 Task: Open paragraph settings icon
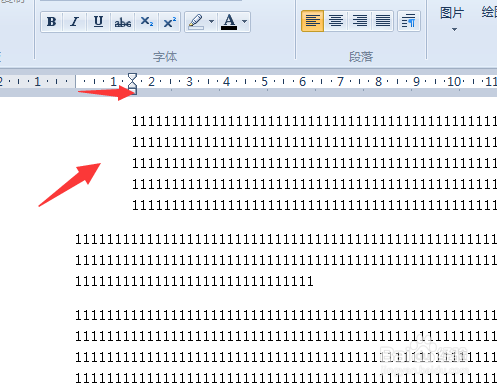point(409,21)
